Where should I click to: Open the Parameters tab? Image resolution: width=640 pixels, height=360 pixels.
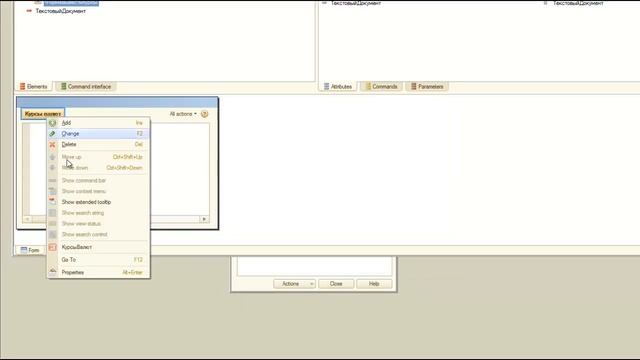click(427, 87)
